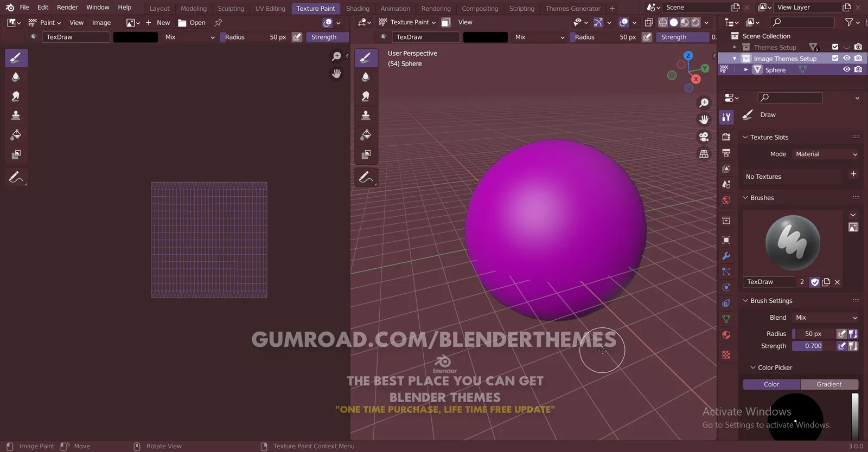Open outliner filter funnel
This screenshot has width=868, height=452.
[852, 22]
